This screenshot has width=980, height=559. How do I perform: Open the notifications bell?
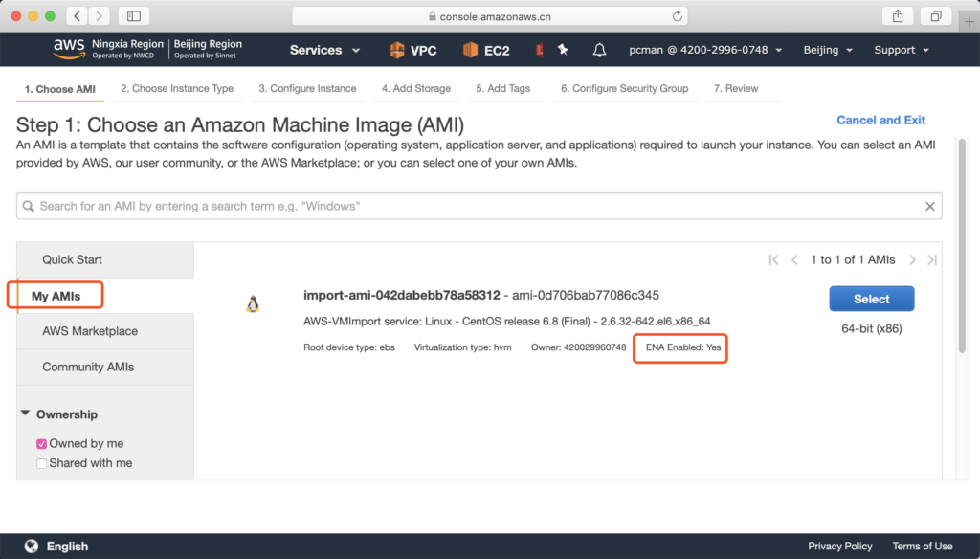click(600, 50)
